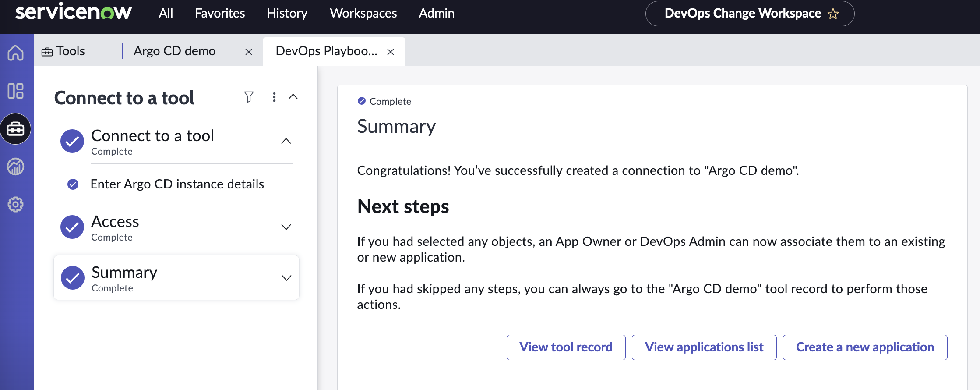The width and height of the screenshot is (980, 390).
Task: Select the DevOps Playbook tab
Action: [327, 51]
